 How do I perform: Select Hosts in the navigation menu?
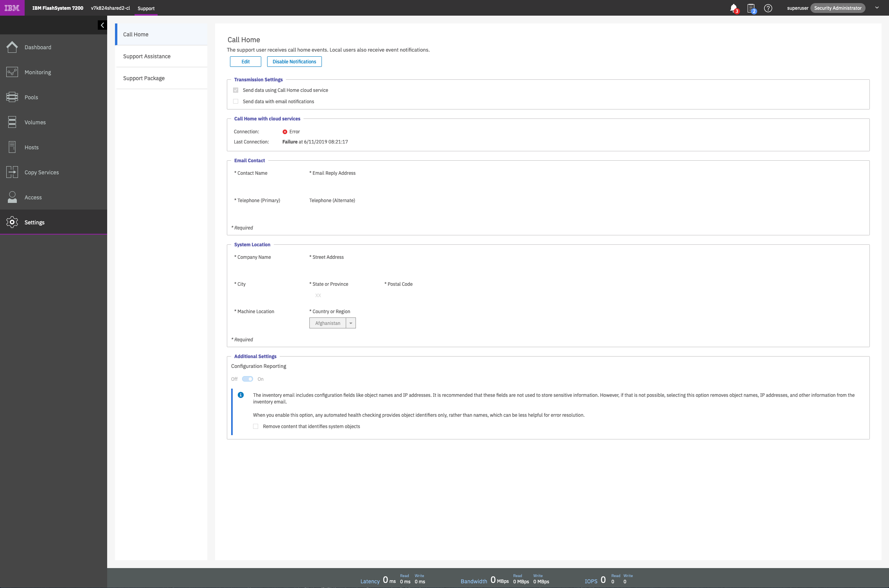click(x=54, y=147)
